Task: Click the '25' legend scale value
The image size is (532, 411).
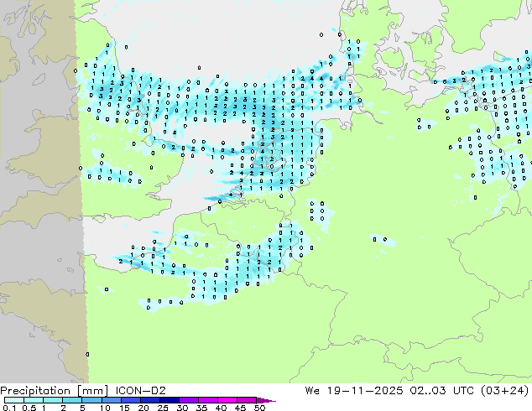Action: coord(163,408)
